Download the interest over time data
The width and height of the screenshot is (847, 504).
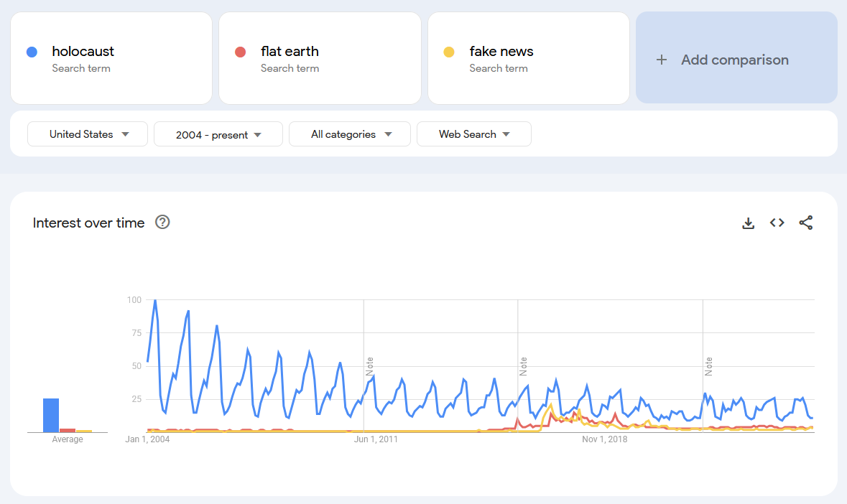coord(748,223)
